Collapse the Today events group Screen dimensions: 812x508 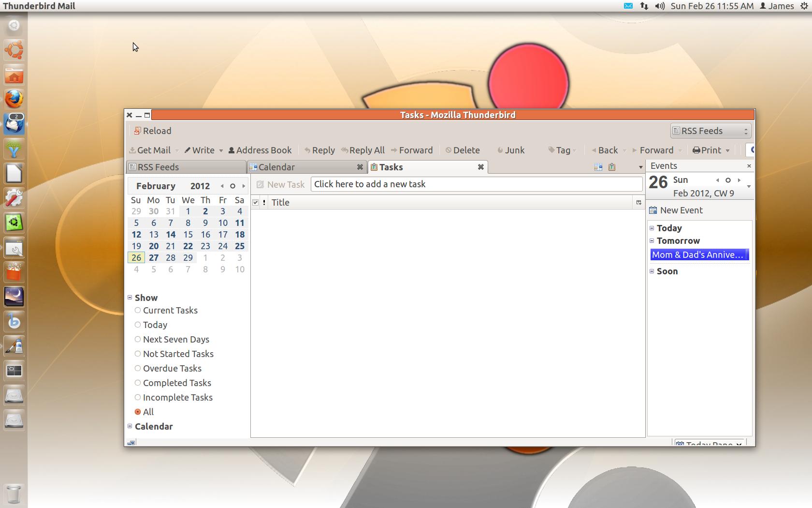coord(652,228)
